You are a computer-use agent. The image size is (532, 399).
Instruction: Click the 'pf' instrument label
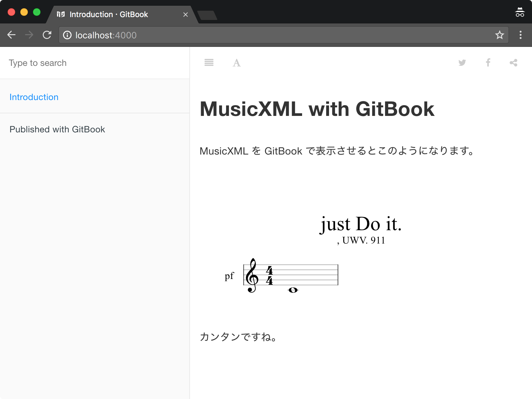[x=229, y=276]
